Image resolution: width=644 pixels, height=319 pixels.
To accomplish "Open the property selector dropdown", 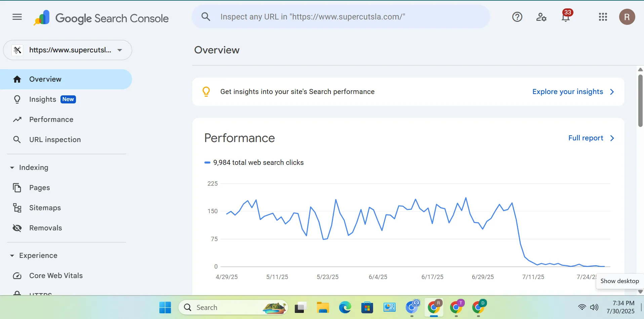I will pyautogui.click(x=68, y=50).
